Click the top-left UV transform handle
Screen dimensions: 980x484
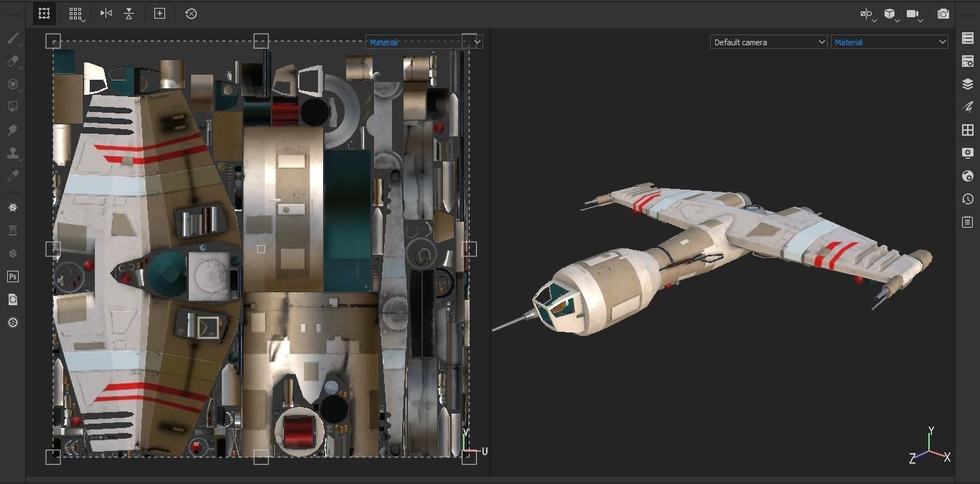[x=53, y=41]
